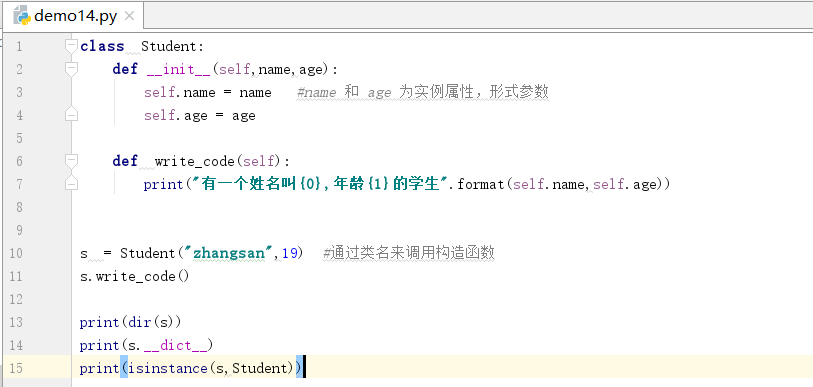
Task: Click the fold end marker on line 7
Action: (71, 184)
